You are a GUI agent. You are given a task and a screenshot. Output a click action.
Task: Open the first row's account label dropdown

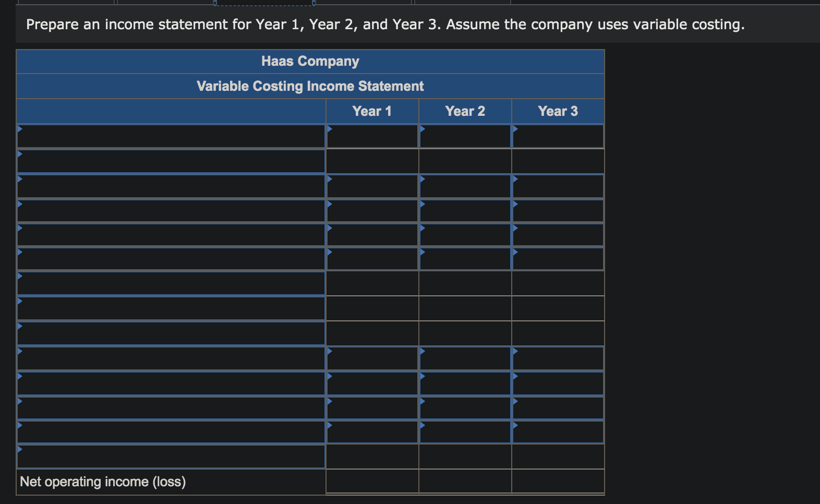click(x=171, y=136)
